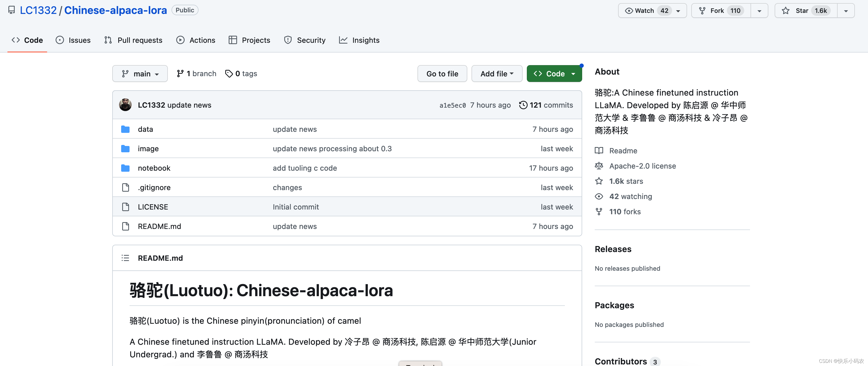Open the LC1332 owner link in title
The image size is (868, 366).
coord(38,10)
